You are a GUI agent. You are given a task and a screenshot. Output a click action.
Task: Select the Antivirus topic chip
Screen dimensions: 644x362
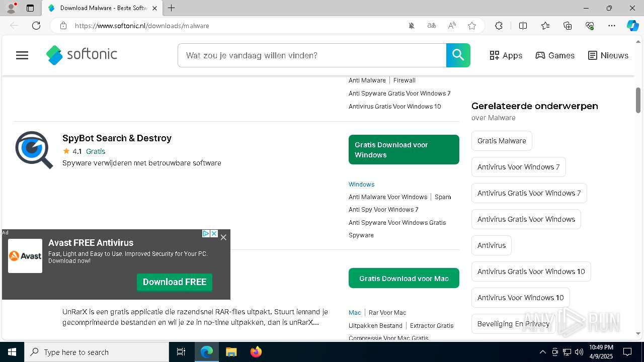pyautogui.click(x=492, y=245)
